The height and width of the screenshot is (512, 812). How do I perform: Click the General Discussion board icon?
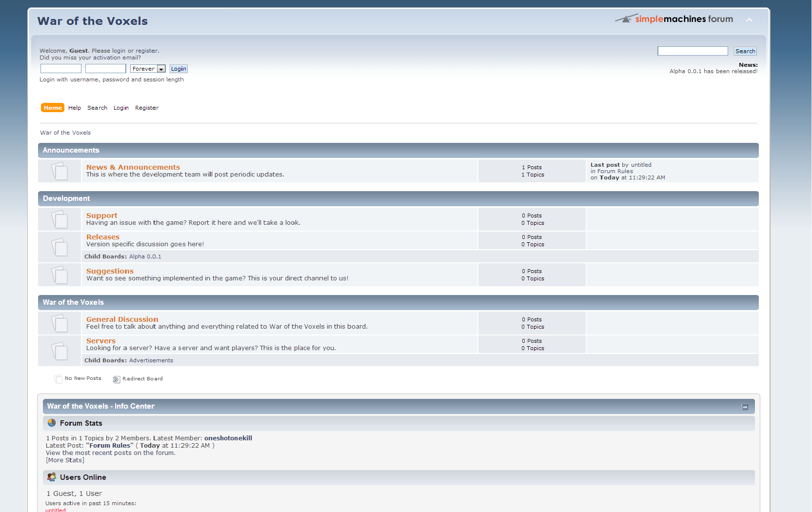59,323
